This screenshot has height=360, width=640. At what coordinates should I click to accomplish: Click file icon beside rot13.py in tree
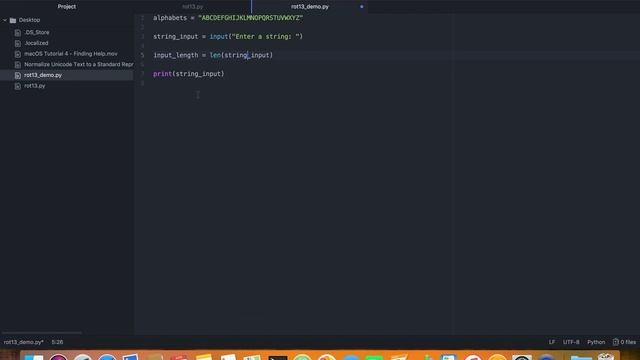[x=18, y=86]
